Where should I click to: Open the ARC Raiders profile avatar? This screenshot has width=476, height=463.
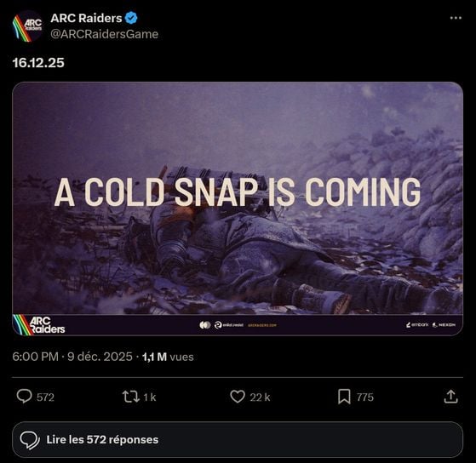click(x=27, y=26)
